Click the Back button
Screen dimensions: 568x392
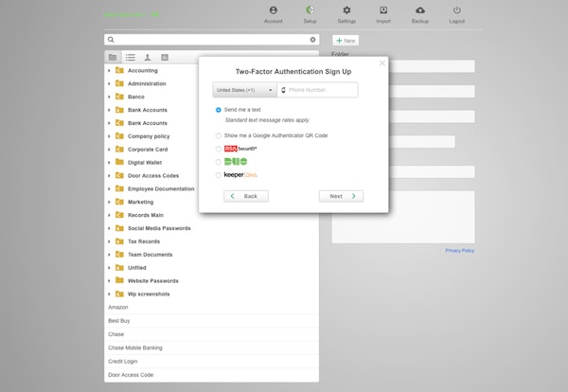(246, 196)
